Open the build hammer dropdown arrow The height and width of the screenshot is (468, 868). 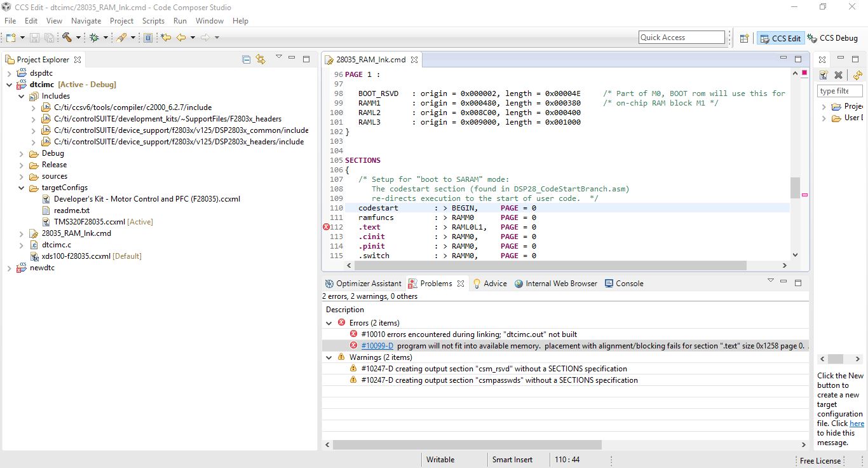point(78,38)
